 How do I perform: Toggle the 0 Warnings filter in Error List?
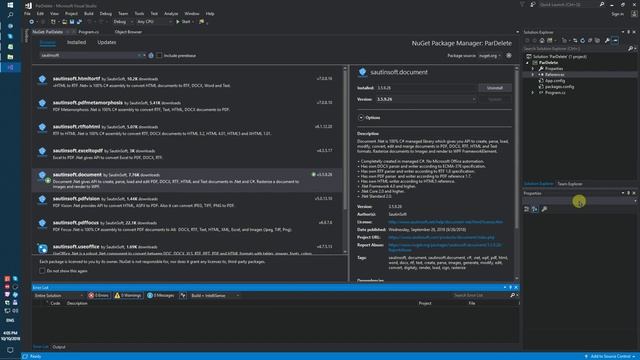tap(128, 296)
